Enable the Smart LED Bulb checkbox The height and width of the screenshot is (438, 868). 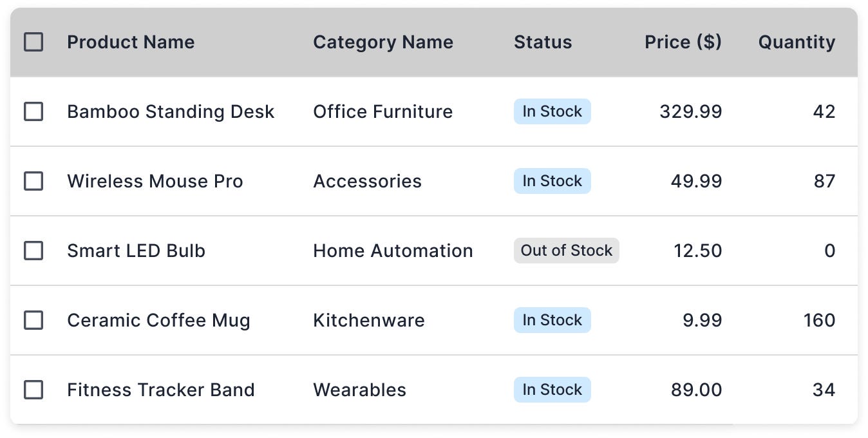click(x=33, y=251)
